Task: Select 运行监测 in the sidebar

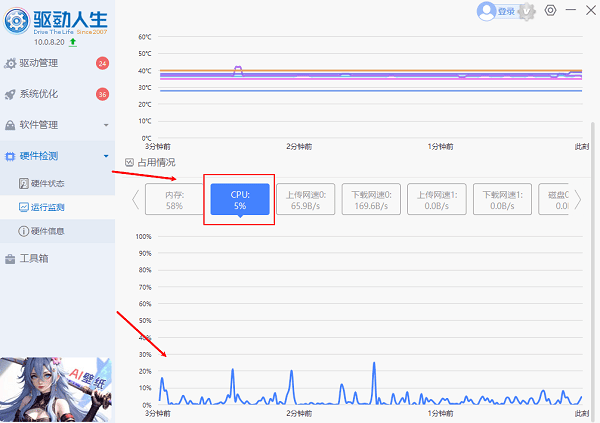Action: click(x=47, y=207)
